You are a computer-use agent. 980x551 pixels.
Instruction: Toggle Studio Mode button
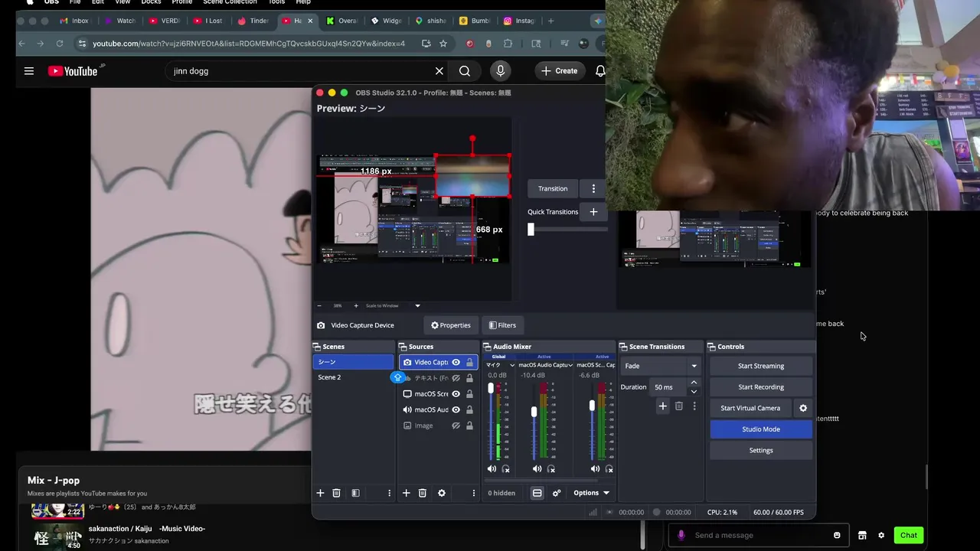tap(761, 429)
